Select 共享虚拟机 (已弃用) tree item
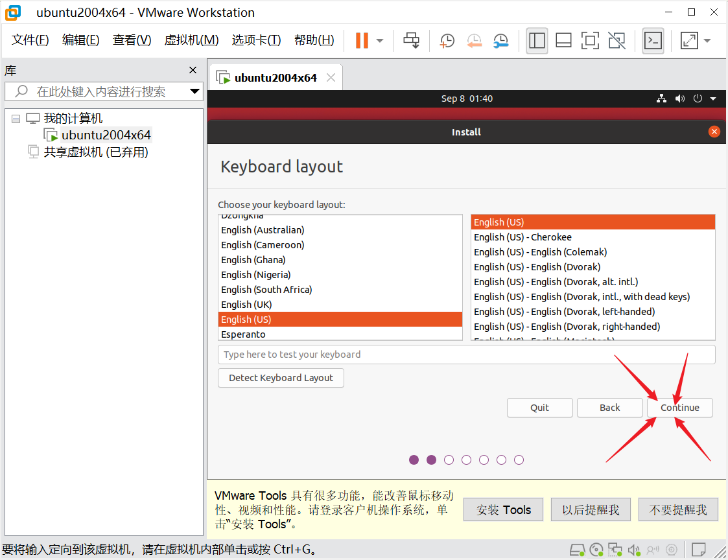 point(96,152)
